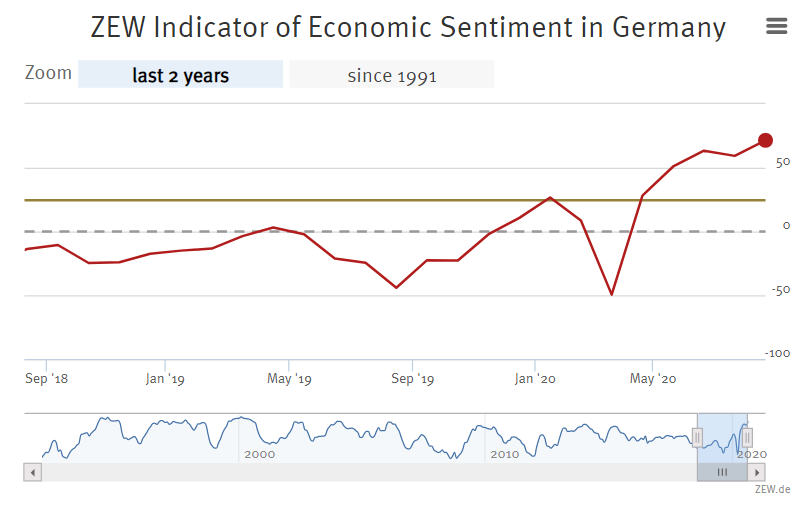Click the right navigator range handle
The height and width of the screenshot is (506, 810).
(747, 437)
